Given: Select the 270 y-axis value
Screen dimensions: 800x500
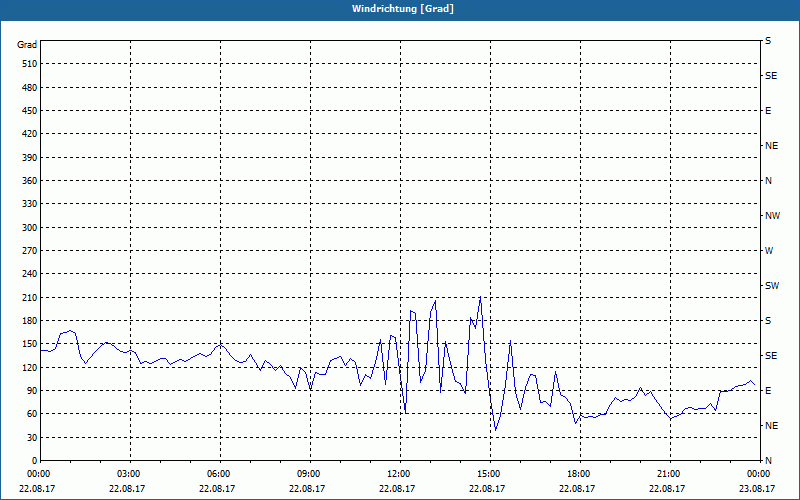Looking at the screenshot, I should (x=30, y=251).
